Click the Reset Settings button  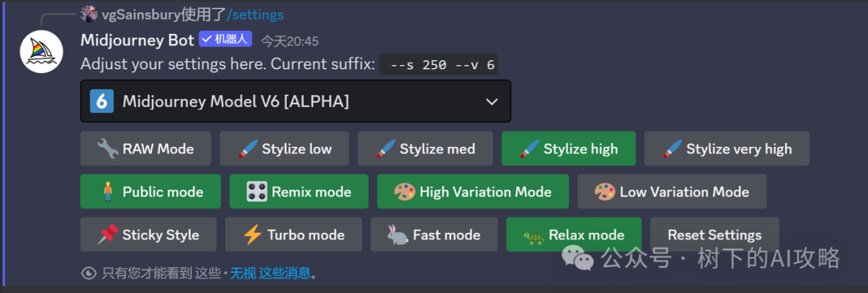714,235
